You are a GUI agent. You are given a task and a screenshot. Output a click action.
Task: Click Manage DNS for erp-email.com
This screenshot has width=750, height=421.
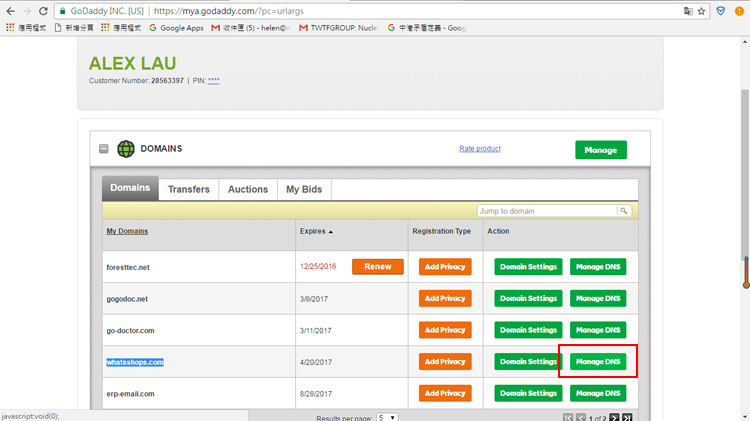tap(598, 393)
